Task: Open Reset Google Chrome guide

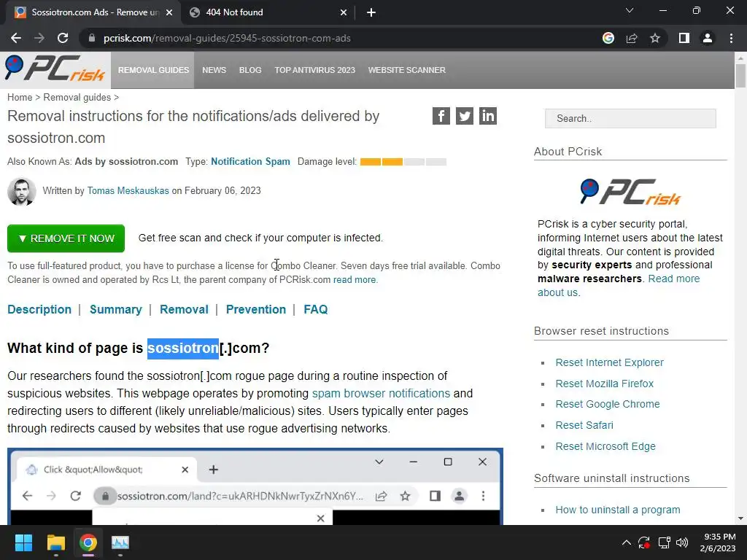Action: pos(608,404)
